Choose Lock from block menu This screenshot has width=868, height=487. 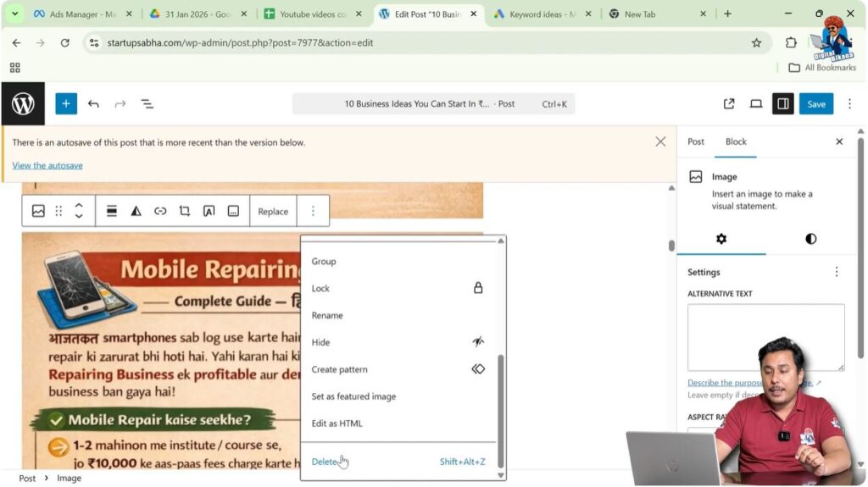[398, 288]
